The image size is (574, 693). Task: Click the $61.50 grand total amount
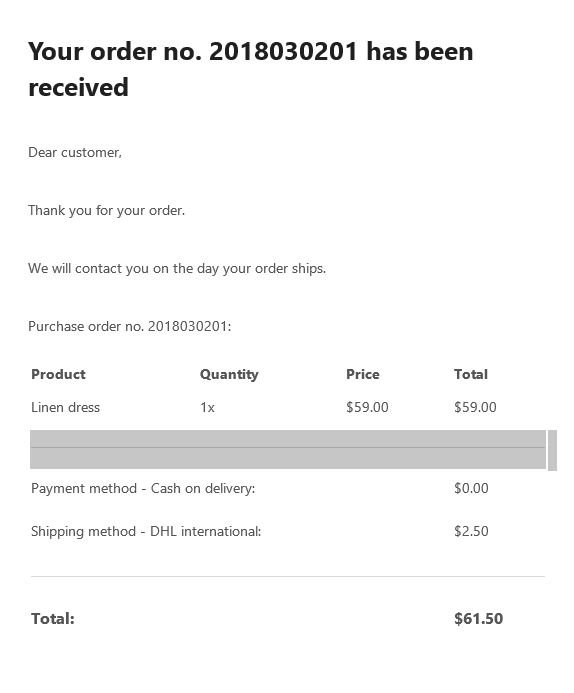(x=479, y=618)
